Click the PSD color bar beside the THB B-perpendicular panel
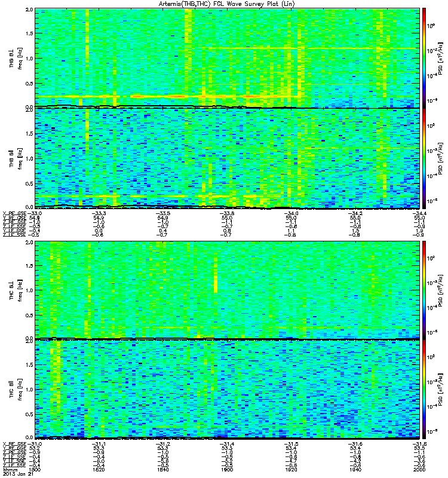 click(x=424, y=58)
